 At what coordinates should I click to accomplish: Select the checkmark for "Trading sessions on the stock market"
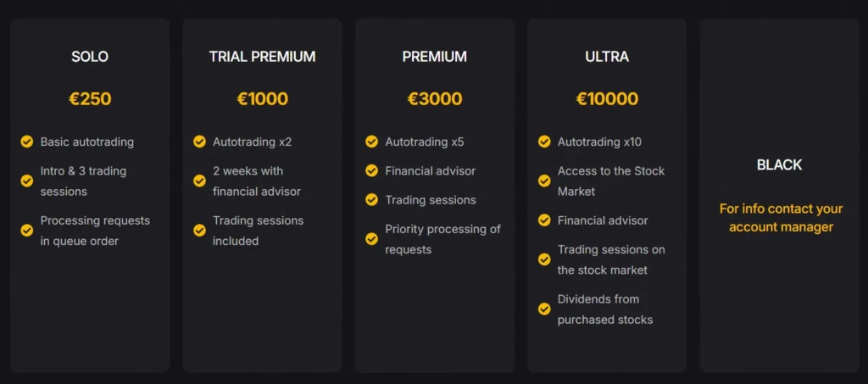(x=544, y=259)
